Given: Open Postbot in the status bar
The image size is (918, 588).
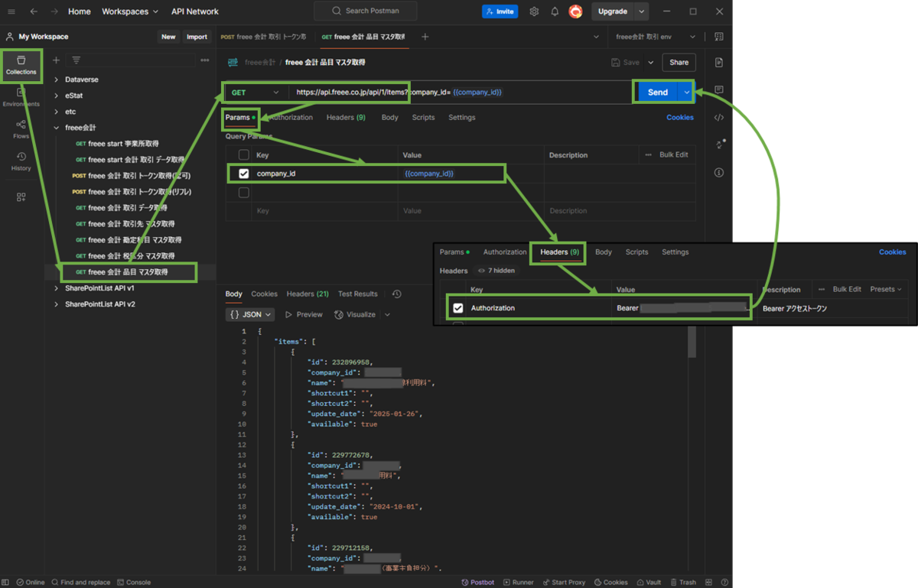Looking at the screenshot, I should coord(478,582).
